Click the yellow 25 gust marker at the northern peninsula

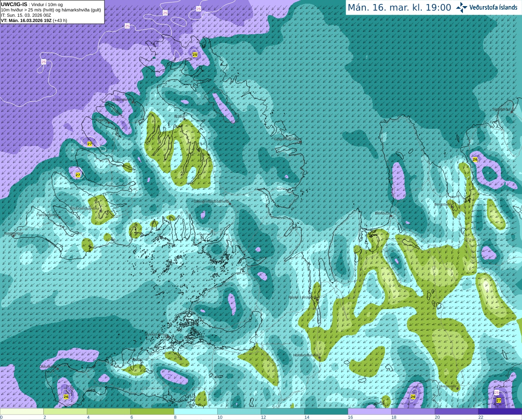[195, 55]
